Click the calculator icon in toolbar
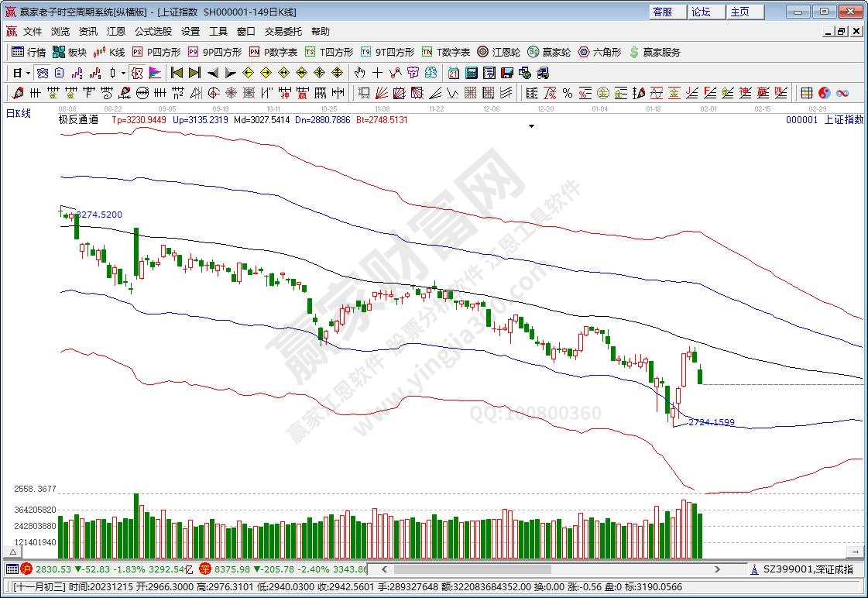Viewport: 868px width, 598px height. point(471,73)
